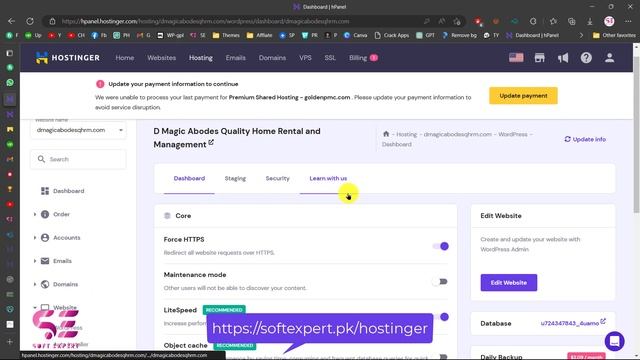Open the live chat bubble

(614, 341)
